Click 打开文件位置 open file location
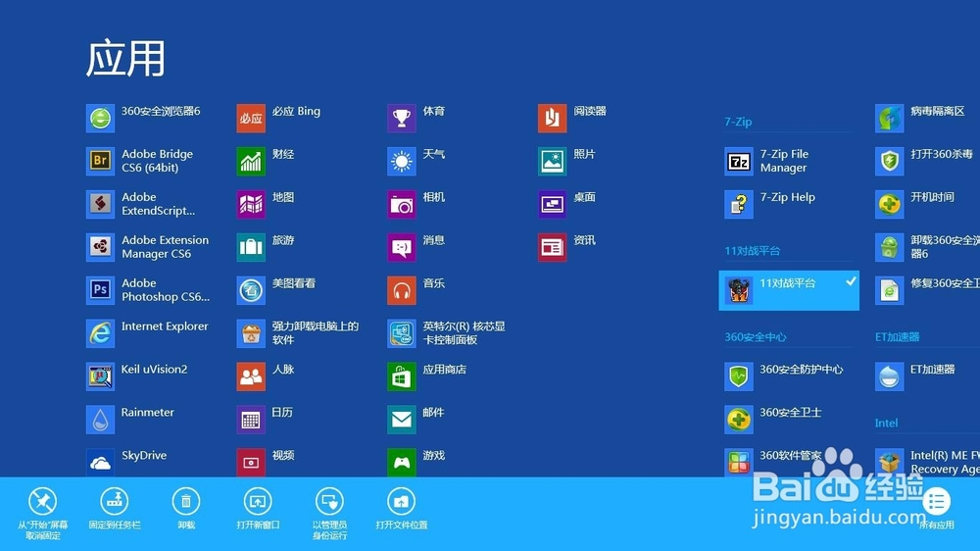This screenshot has height=551, width=980. coord(401,509)
